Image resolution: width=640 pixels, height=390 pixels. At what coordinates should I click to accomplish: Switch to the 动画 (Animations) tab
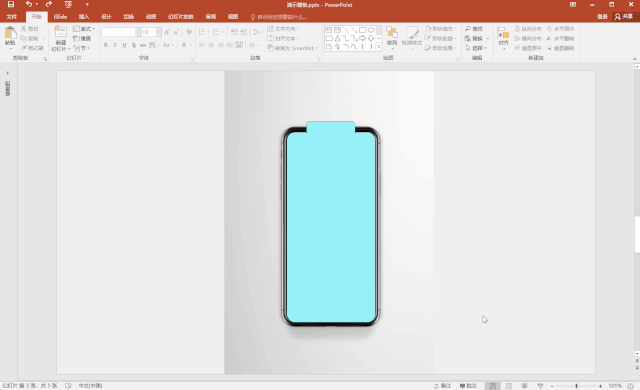pyautogui.click(x=151, y=17)
